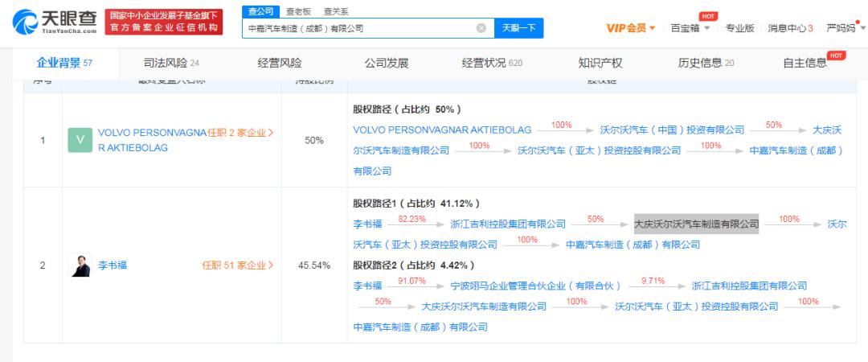868x362 pixels.
Task: Open 大庆沃尔沃汽车制造有限公司 in 股权路径2
Action: [484, 306]
